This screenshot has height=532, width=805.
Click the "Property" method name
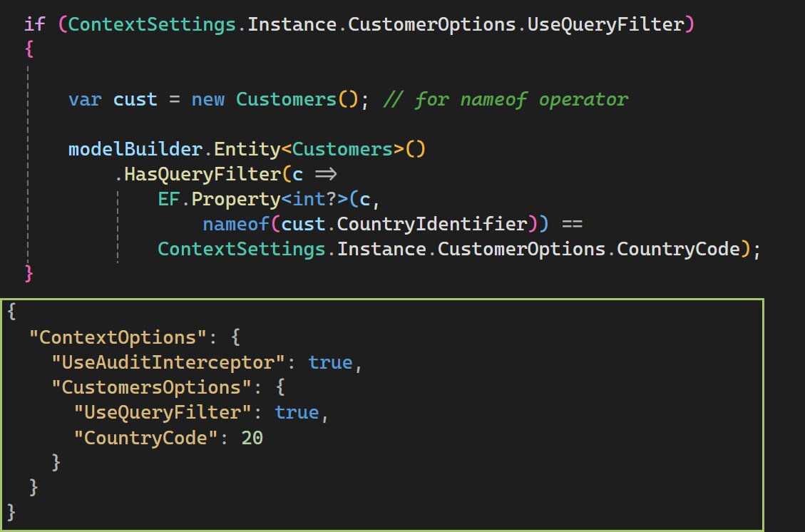235,199
